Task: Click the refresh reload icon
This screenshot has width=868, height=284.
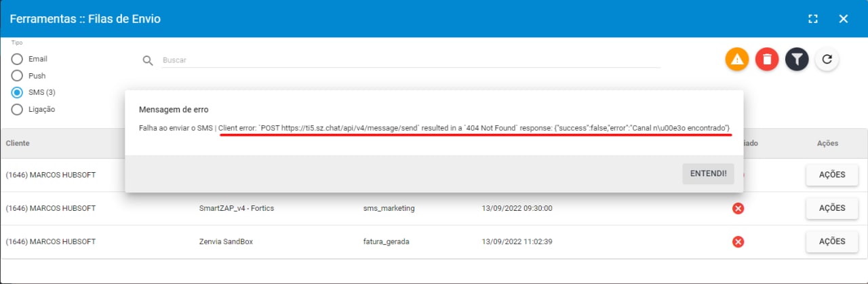Action: (827, 60)
